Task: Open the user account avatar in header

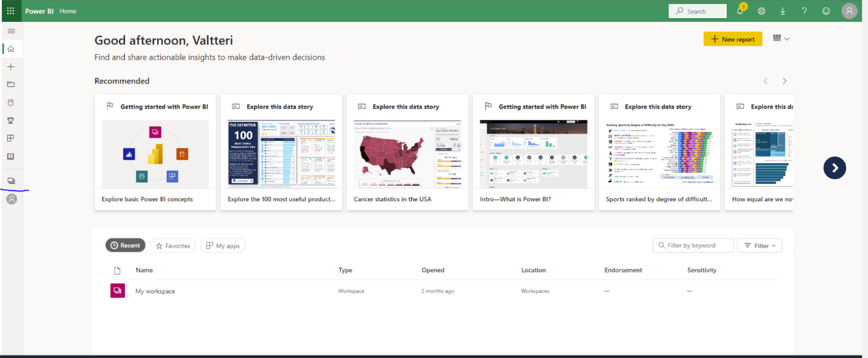Action: [x=850, y=11]
